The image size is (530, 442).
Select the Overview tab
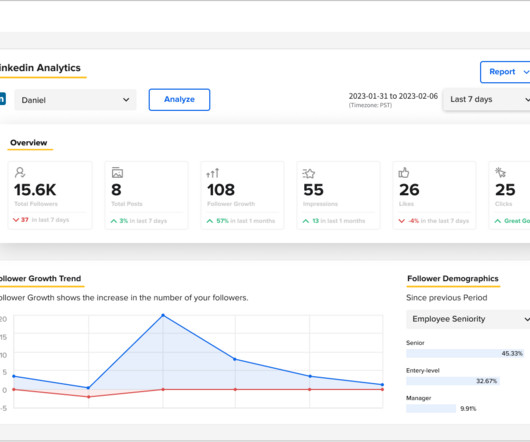click(x=29, y=143)
